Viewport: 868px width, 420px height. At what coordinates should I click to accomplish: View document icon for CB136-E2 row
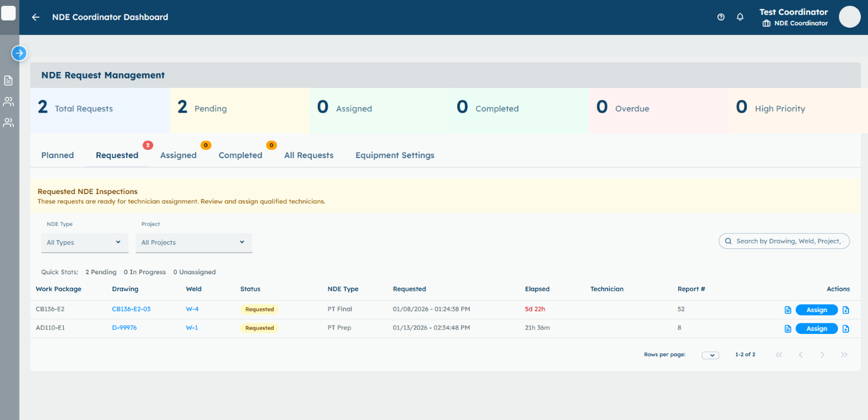point(788,310)
